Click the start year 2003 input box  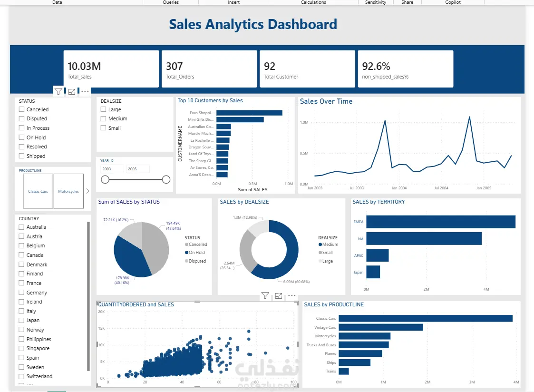[112, 169]
